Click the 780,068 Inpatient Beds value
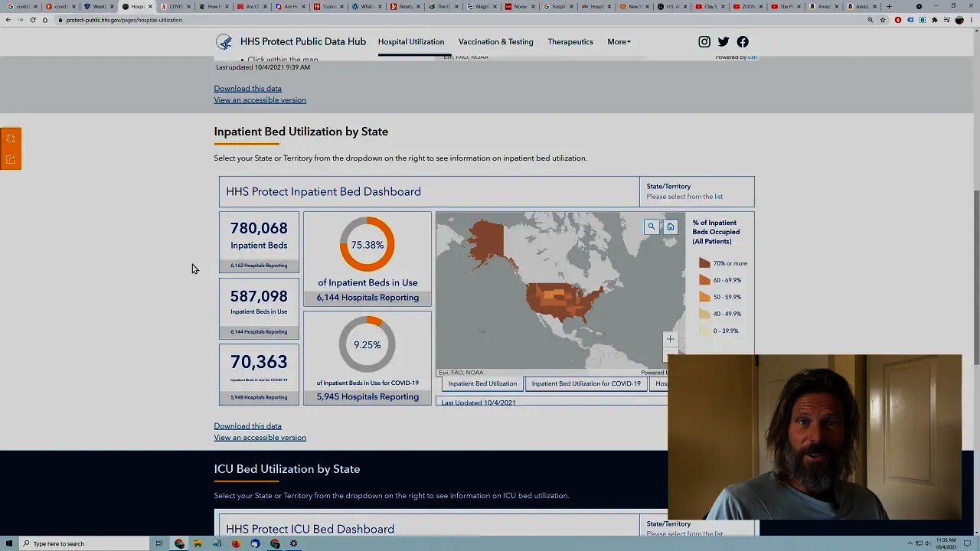The height and width of the screenshot is (551, 980). pos(259,228)
